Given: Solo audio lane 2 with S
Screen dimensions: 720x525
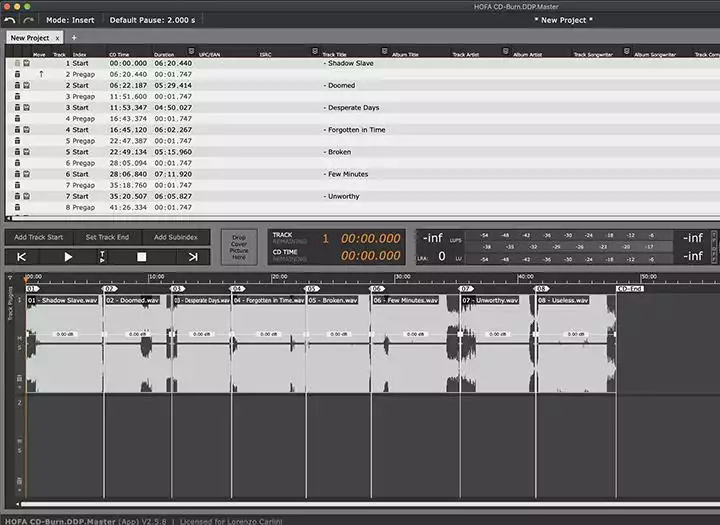Looking at the screenshot, I should [x=19, y=450].
